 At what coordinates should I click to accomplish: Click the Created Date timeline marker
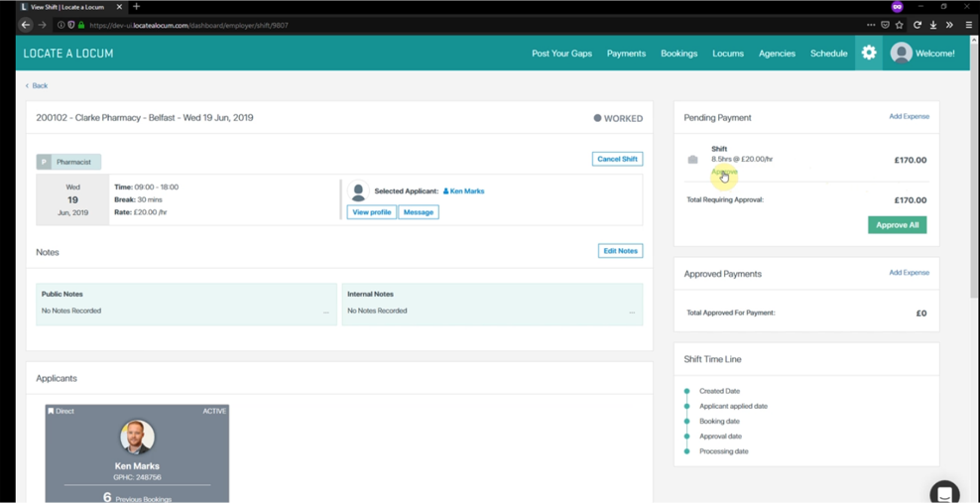point(686,391)
